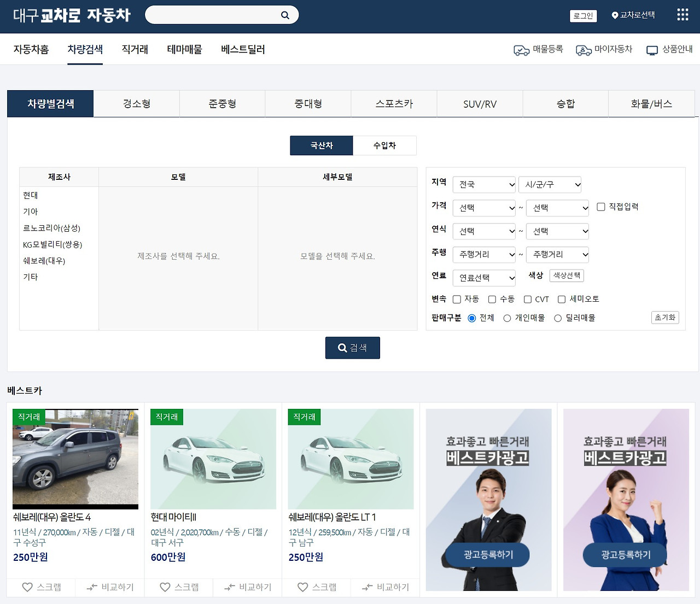Click the 검색 search button
Image resolution: width=700 pixels, height=604 pixels.
(353, 348)
